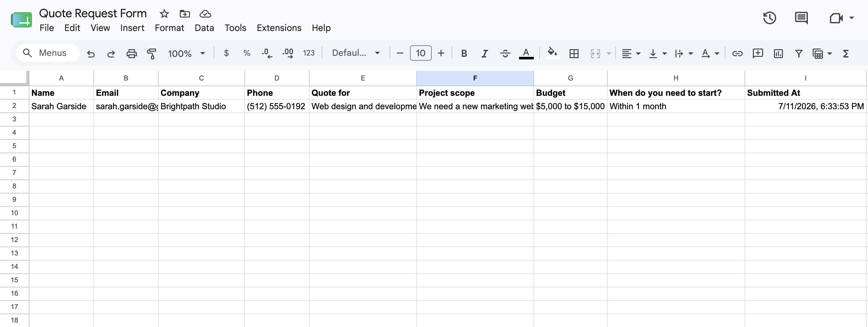Click the font size field showing 10
868x327 pixels.
pos(421,53)
